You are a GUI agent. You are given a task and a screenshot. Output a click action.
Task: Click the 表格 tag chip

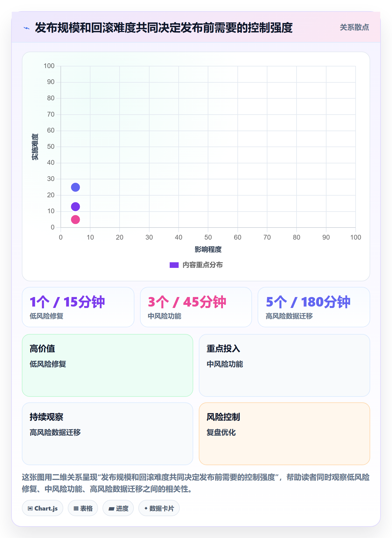pos(83,508)
